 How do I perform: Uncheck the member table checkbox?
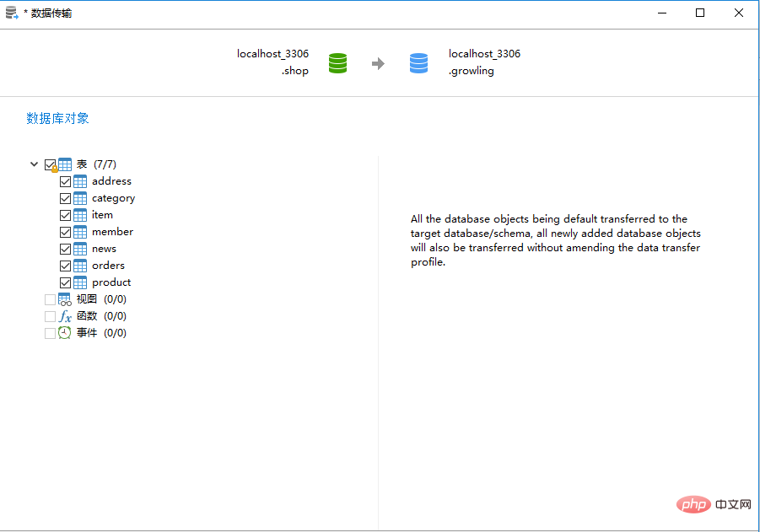point(66,232)
